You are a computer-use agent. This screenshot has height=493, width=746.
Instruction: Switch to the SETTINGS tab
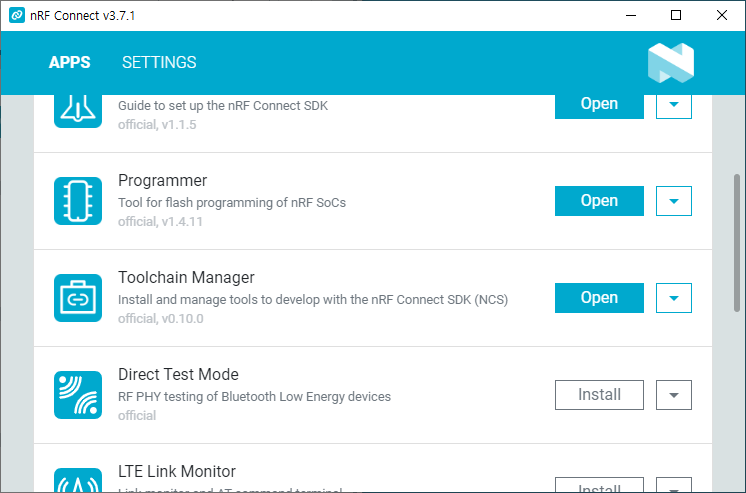(159, 62)
